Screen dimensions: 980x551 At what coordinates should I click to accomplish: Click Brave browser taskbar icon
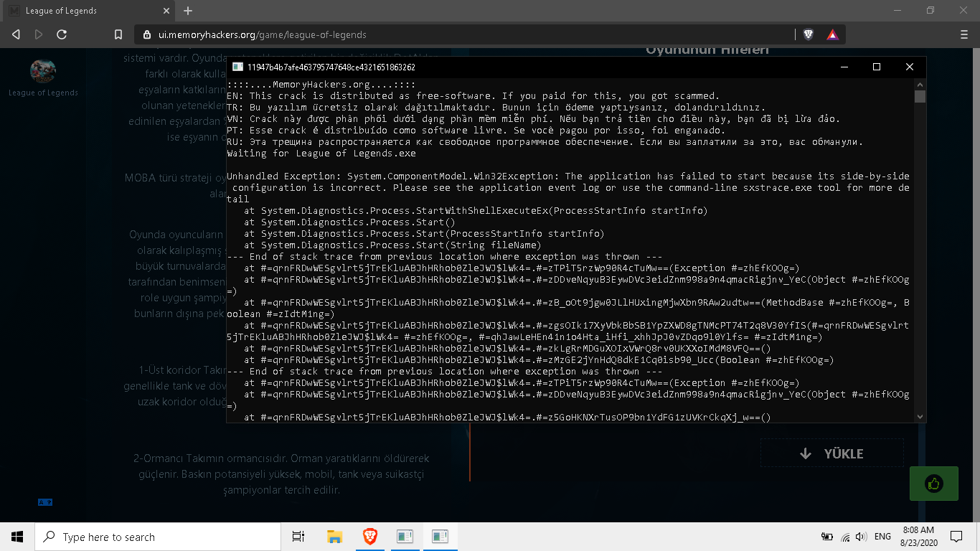click(369, 537)
